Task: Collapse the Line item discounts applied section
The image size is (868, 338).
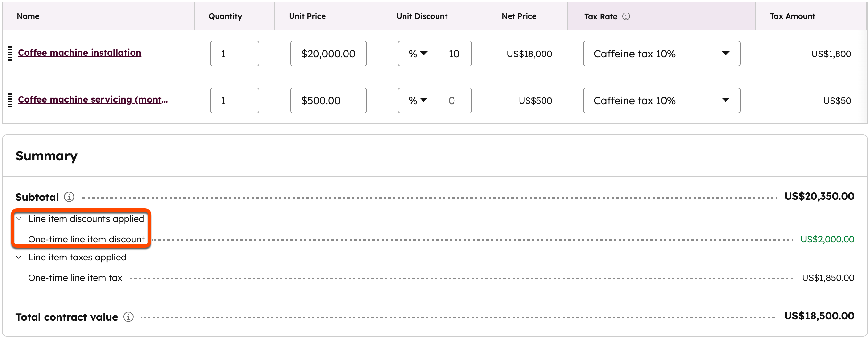Action: click(x=19, y=219)
